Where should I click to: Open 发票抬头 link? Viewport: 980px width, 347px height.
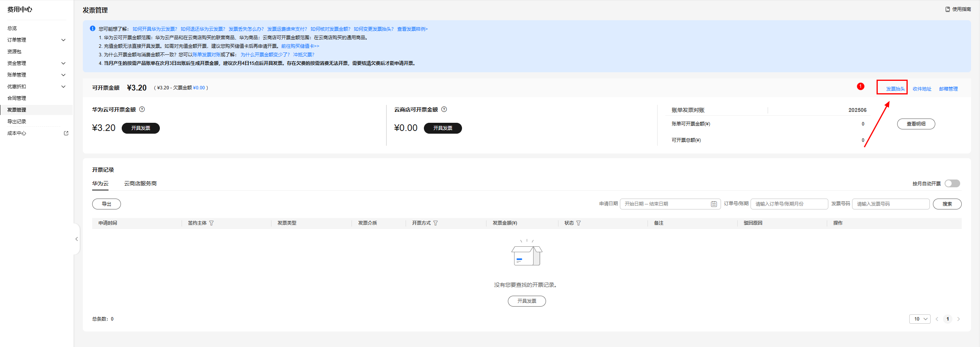[x=896, y=89]
